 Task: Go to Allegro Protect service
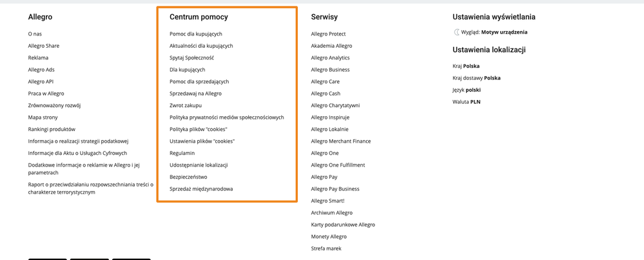pyautogui.click(x=328, y=34)
